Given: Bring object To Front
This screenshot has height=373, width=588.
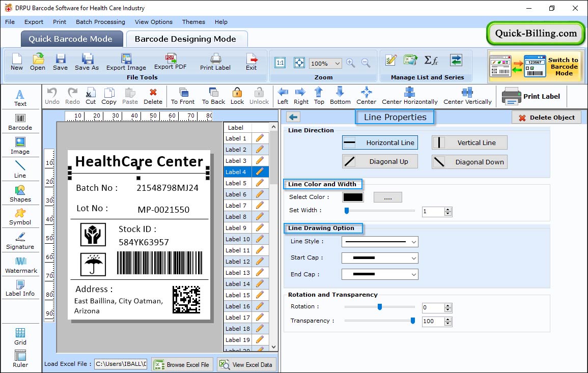Looking at the screenshot, I should click(x=183, y=96).
